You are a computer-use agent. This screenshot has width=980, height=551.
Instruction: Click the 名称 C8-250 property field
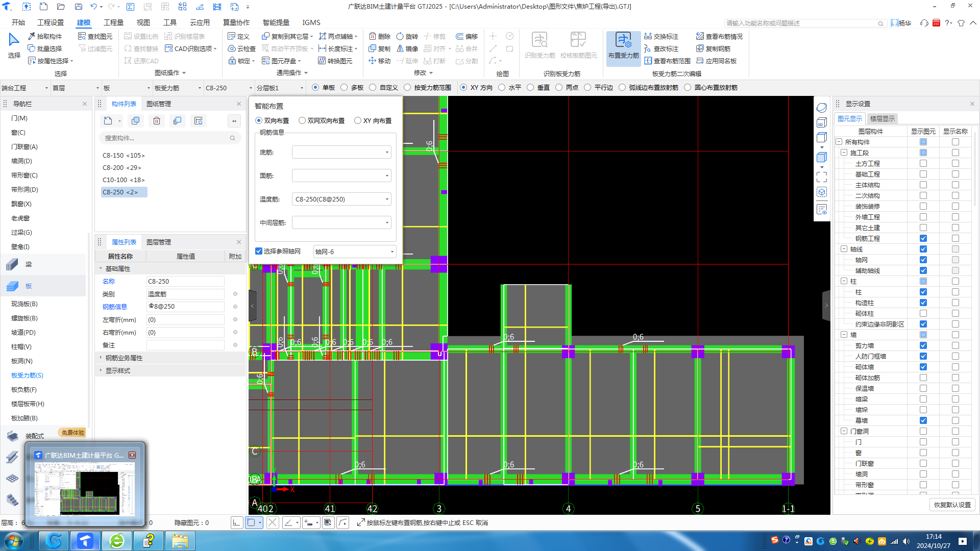(185, 281)
